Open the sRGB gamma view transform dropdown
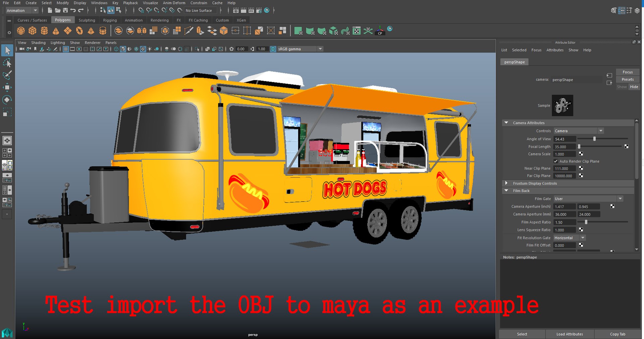 pyautogui.click(x=300, y=49)
